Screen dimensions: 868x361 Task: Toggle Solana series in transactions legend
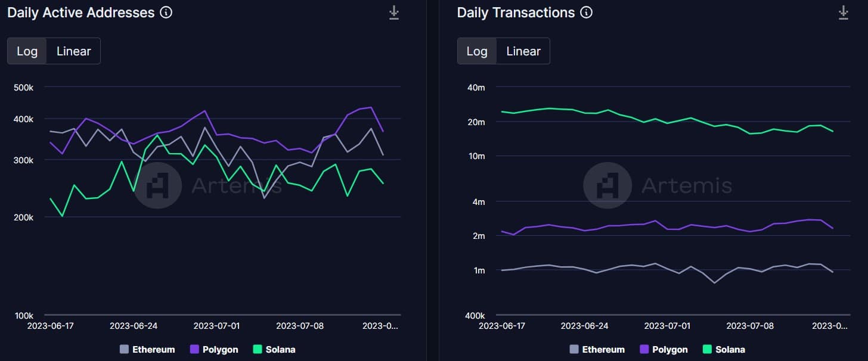click(724, 350)
